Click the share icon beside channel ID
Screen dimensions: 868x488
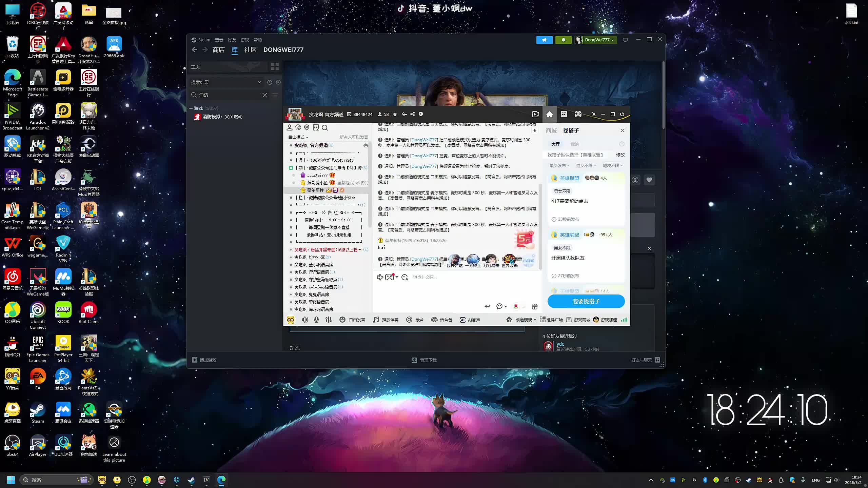(412, 114)
